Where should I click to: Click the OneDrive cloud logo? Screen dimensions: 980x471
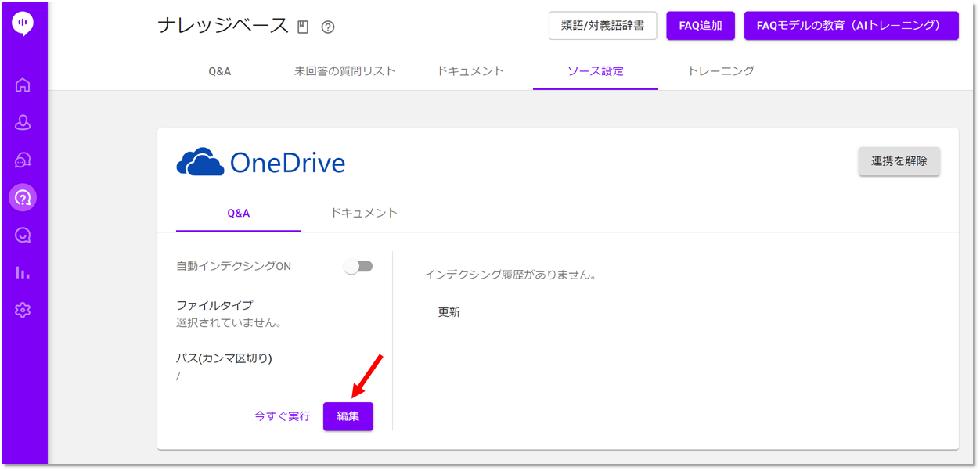pos(200,162)
